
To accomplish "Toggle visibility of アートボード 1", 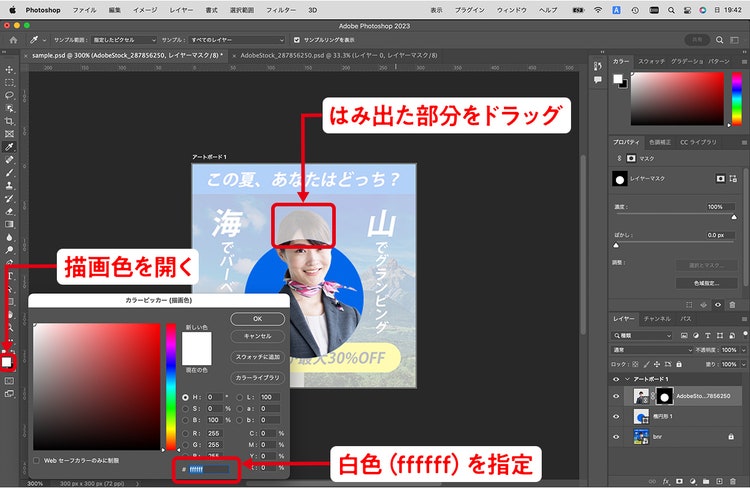I will [616, 379].
